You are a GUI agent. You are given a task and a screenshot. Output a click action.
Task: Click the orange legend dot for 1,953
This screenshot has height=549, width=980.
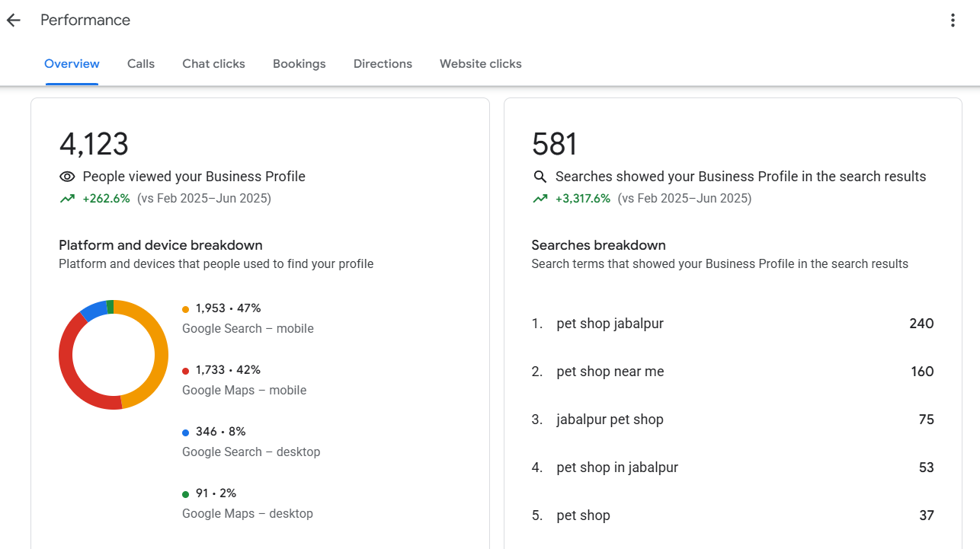185,309
